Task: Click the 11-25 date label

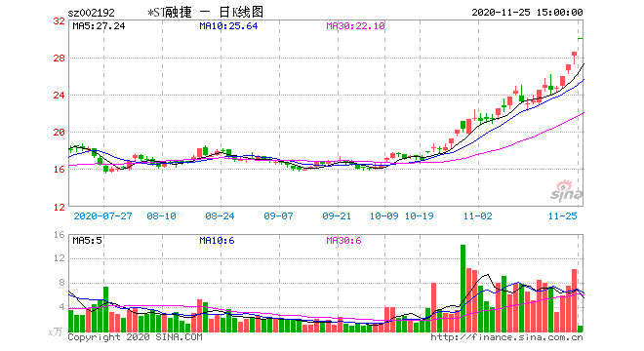Action: 563,215
